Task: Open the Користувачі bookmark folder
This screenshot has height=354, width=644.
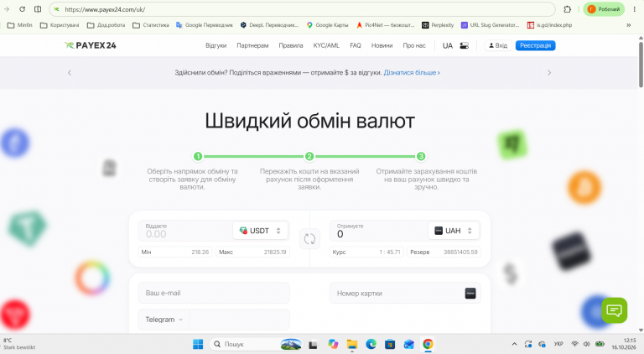Action: (x=60, y=25)
